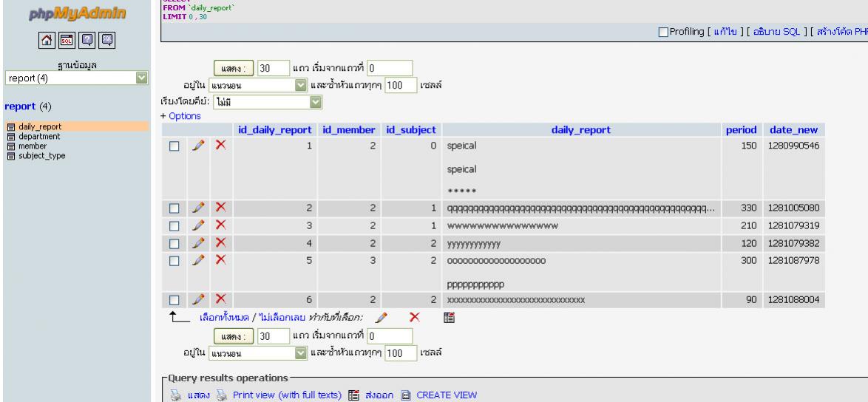Open bottom display mode dropdown แนวนอน
Viewport: 868px width, 402px height.
(x=258, y=352)
